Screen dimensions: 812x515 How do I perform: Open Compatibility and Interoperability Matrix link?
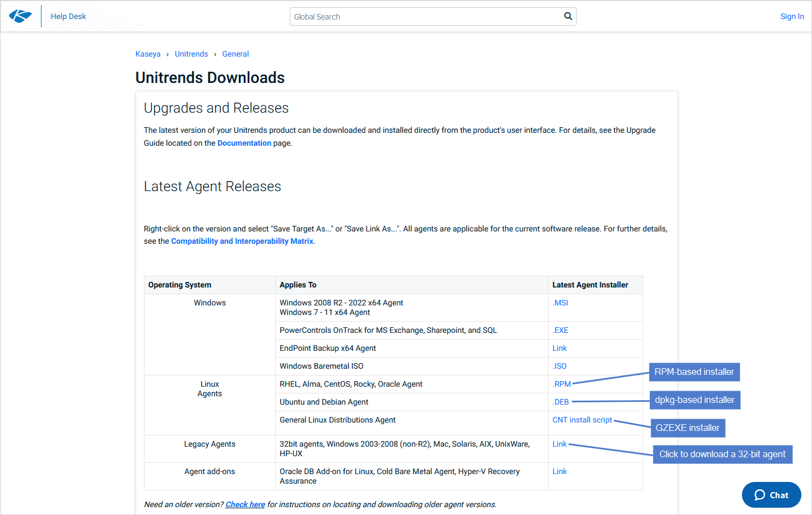click(x=242, y=241)
